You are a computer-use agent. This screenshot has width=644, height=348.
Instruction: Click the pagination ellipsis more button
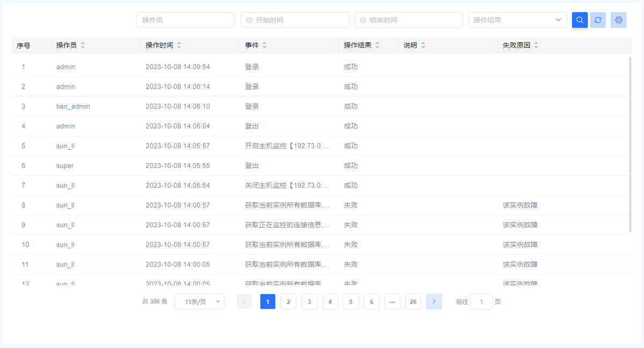(392, 302)
